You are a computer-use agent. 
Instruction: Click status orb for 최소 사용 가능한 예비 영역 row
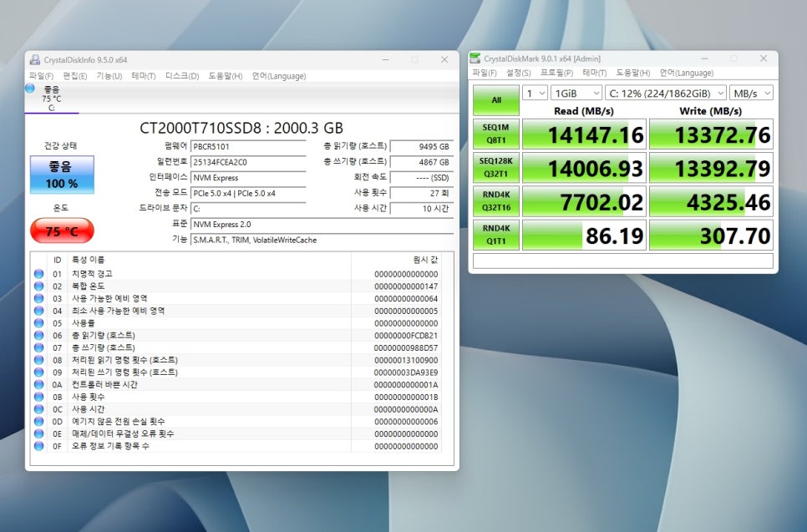point(38,311)
